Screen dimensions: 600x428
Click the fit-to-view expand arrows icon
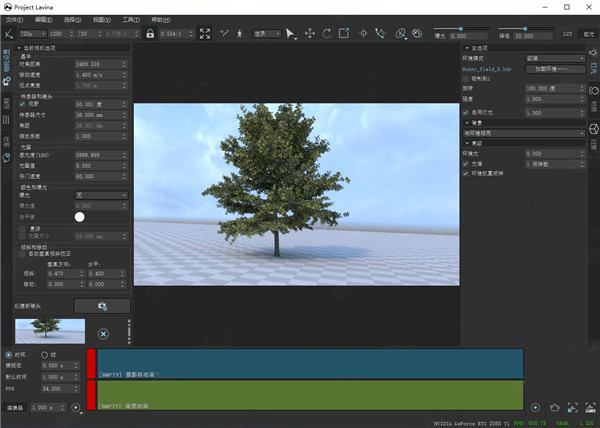pyautogui.click(x=205, y=33)
